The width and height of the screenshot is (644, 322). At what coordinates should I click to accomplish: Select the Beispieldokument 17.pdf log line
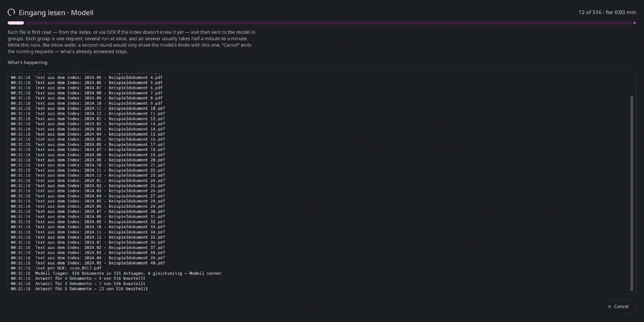tap(88, 144)
